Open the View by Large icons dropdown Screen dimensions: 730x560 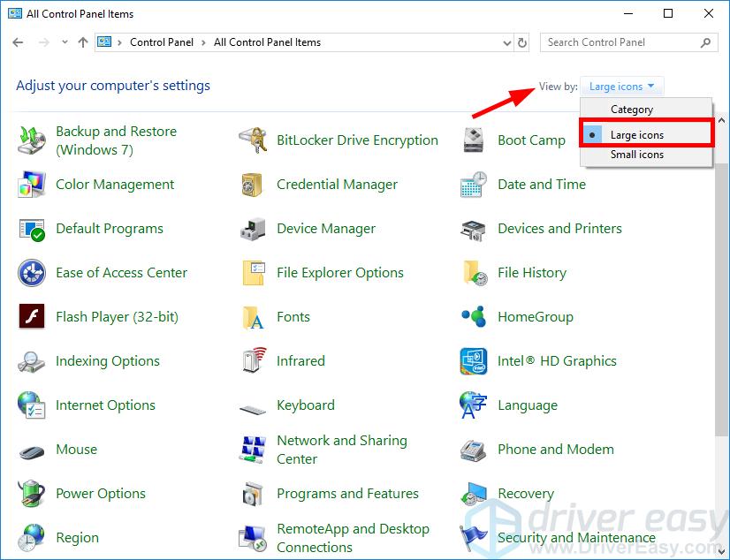622,87
